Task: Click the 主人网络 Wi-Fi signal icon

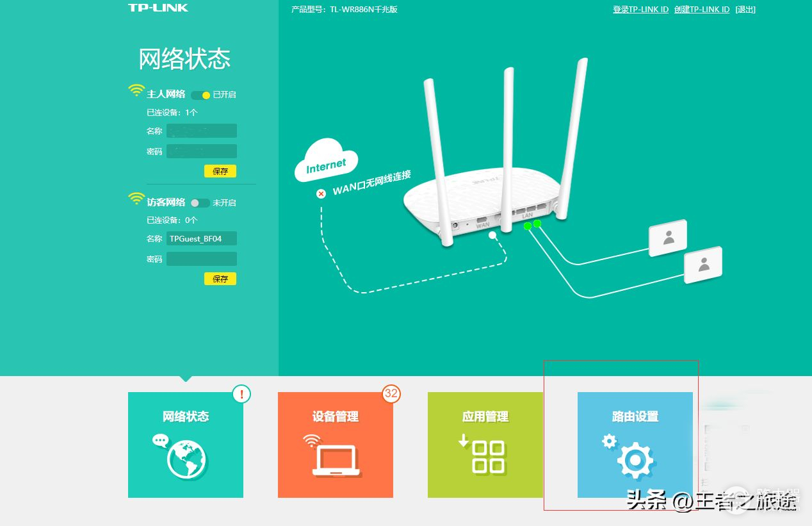Action: click(x=136, y=90)
